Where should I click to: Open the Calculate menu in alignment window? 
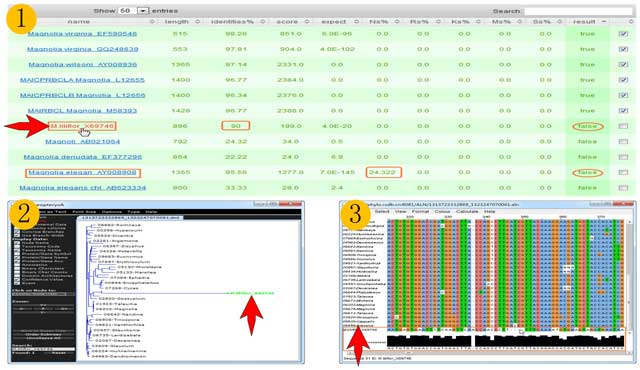click(x=467, y=211)
